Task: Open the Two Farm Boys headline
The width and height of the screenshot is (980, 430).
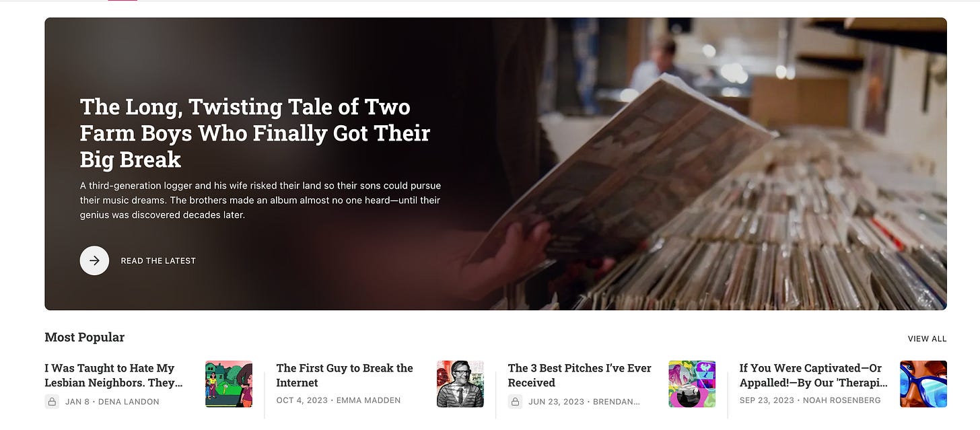Action: pos(254,133)
